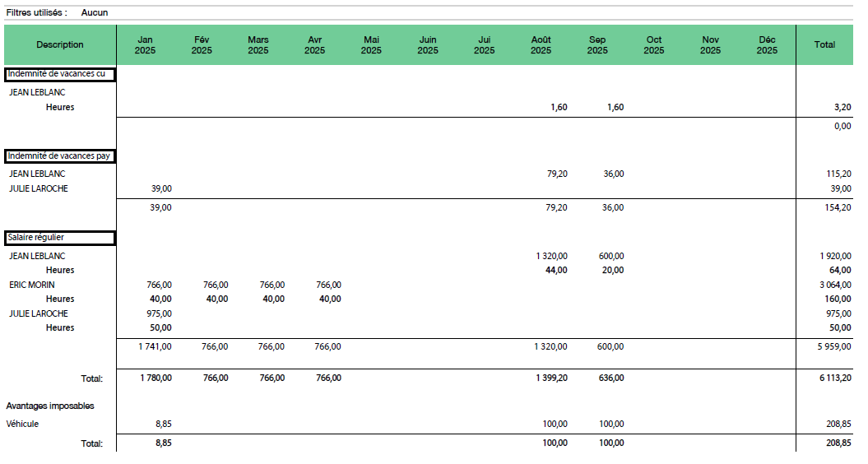Click the 'Filtres utilisés :' label
The height and width of the screenshot is (464, 868).
click(36, 12)
